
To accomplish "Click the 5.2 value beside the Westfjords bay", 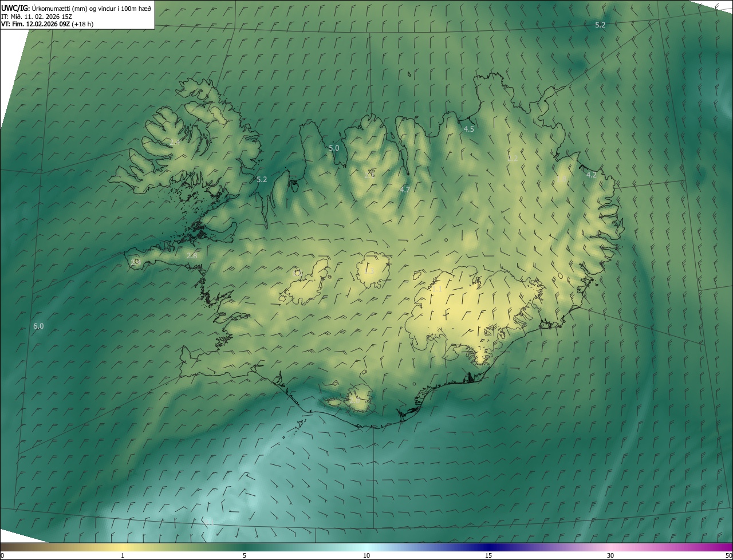I will (x=262, y=180).
